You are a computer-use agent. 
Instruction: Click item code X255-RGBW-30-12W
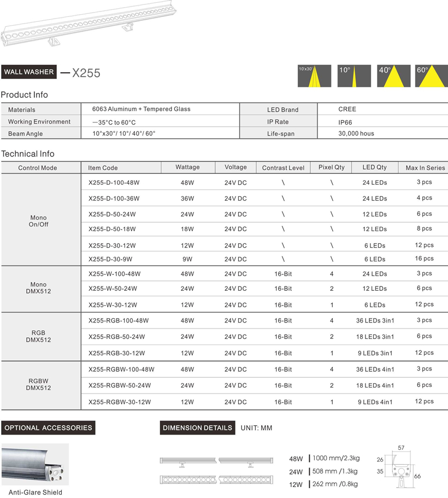119,402
